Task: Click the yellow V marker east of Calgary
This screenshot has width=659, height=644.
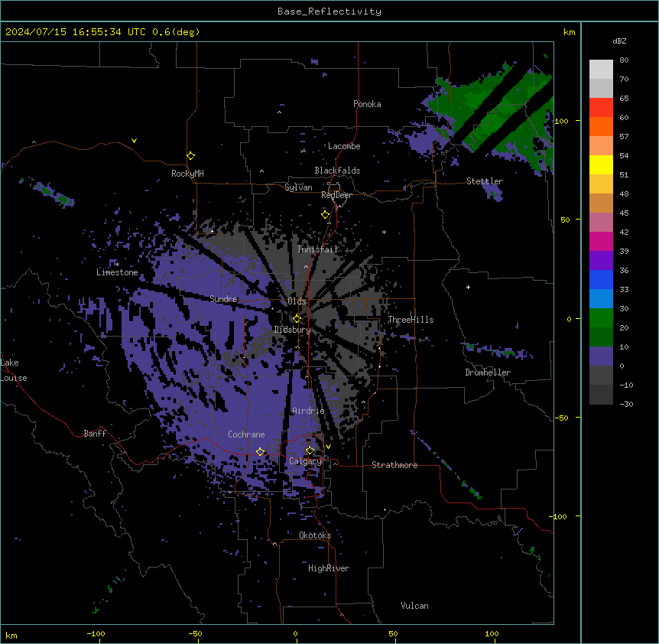Action: tap(328, 447)
